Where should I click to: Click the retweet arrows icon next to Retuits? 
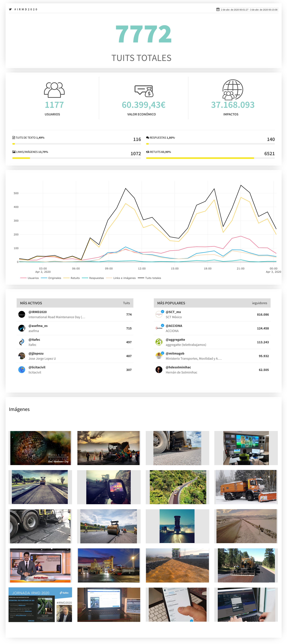[148, 152]
